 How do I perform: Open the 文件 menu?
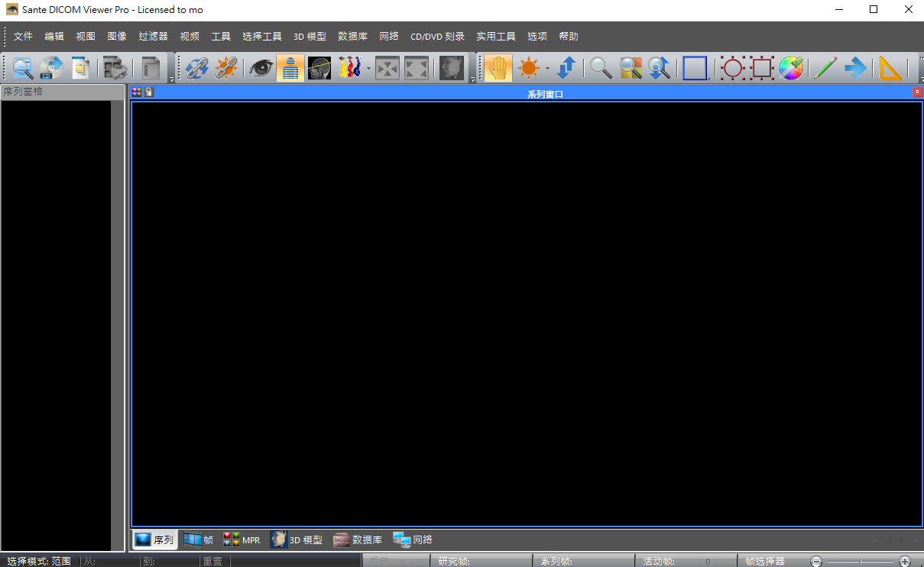click(x=23, y=37)
